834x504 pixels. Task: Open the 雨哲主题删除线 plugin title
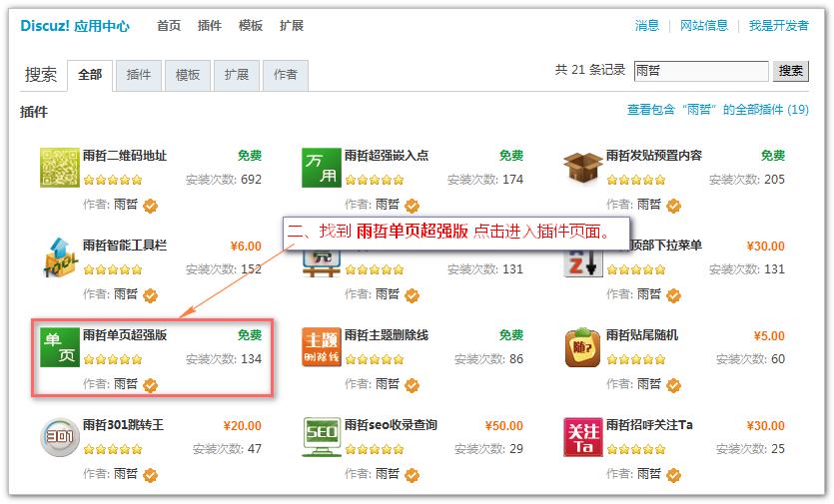tap(387, 335)
